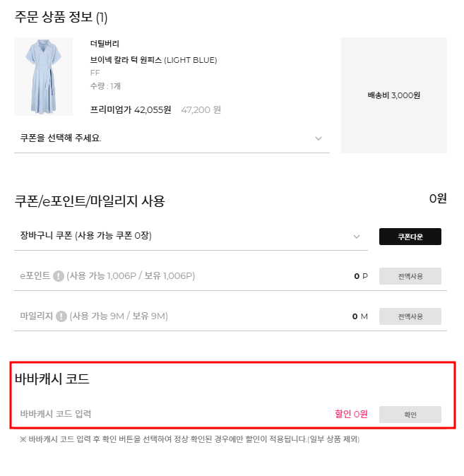The height and width of the screenshot is (476, 464).
Task: Click the 마일리지 info exclamation icon
Action: 61,316
